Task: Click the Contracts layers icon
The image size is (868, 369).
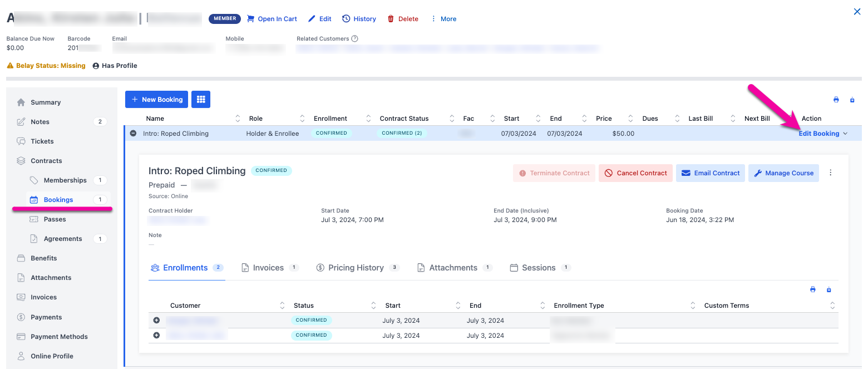Action: pyautogui.click(x=21, y=161)
